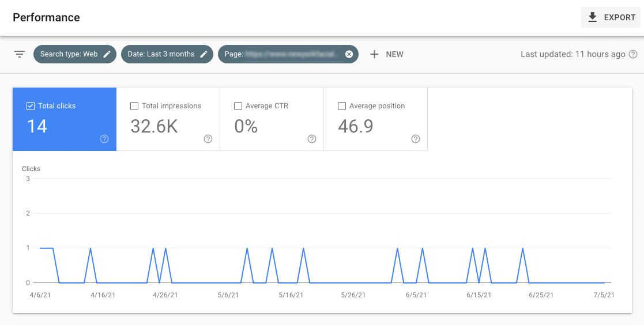Image resolution: width=644 pixels, height=325 pixels.
Task: Edit the Date: Last 3 months filter
Action: (204, 54)
